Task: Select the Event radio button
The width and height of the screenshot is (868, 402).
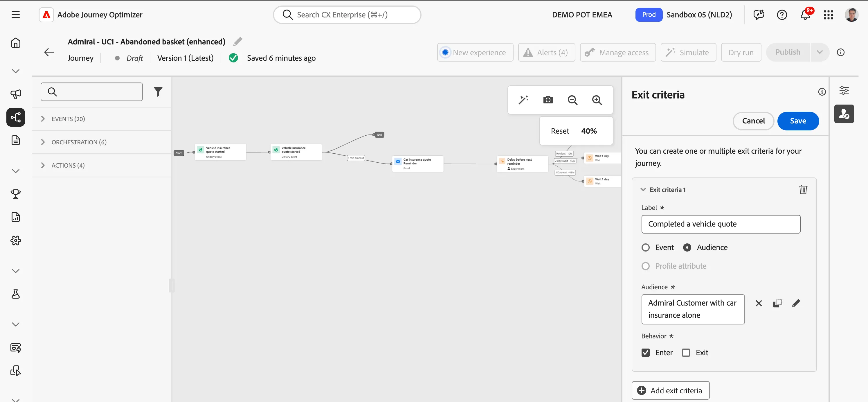Action: click(645, 247)
